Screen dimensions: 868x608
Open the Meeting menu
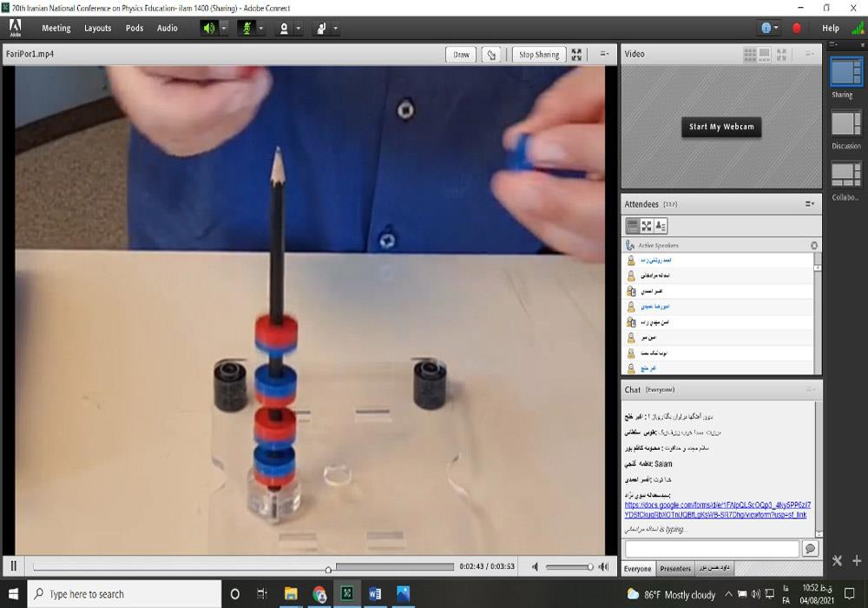56,28
